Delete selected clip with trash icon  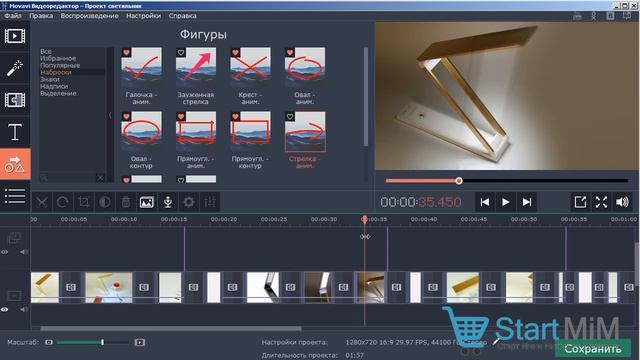tap(126, 202)
